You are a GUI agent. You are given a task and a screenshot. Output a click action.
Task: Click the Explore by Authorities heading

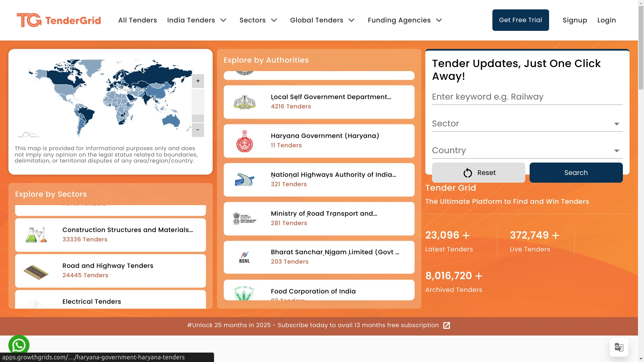[266, 60]
